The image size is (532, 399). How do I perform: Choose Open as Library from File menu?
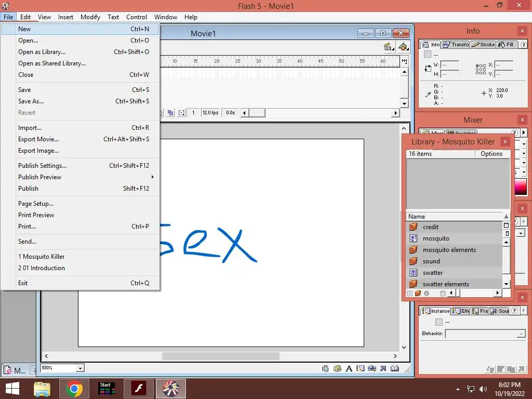point(80,52)
